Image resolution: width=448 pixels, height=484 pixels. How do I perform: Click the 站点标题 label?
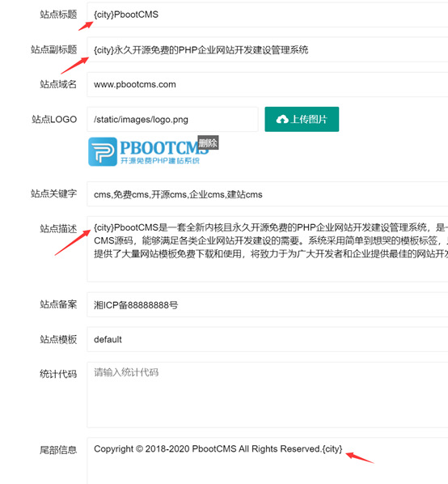58,15
